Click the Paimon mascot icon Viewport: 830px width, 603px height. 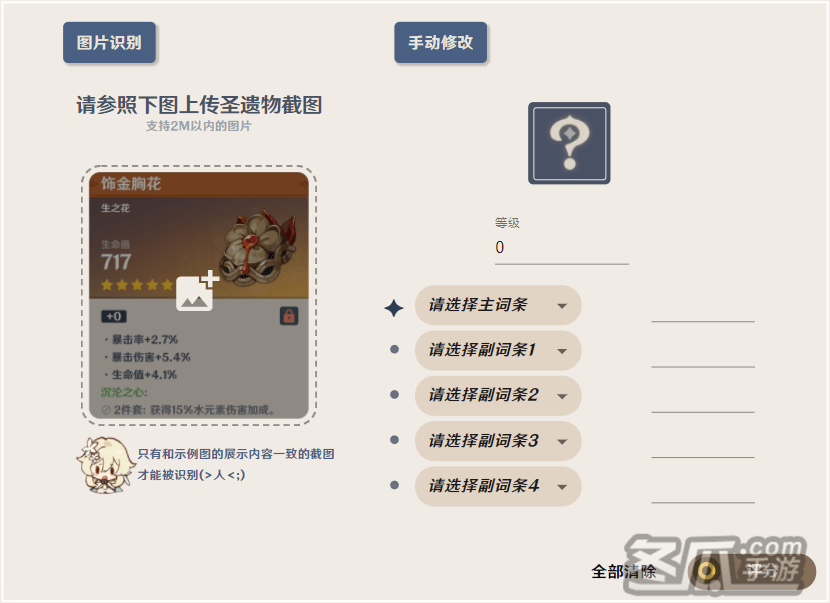coord(104,465)
